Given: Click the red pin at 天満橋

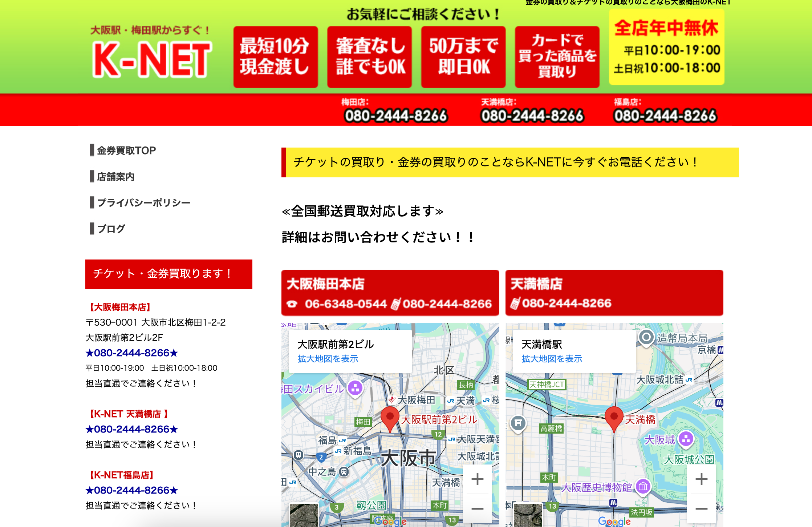Looking at the screenshot, I should (x=614, y=418).
